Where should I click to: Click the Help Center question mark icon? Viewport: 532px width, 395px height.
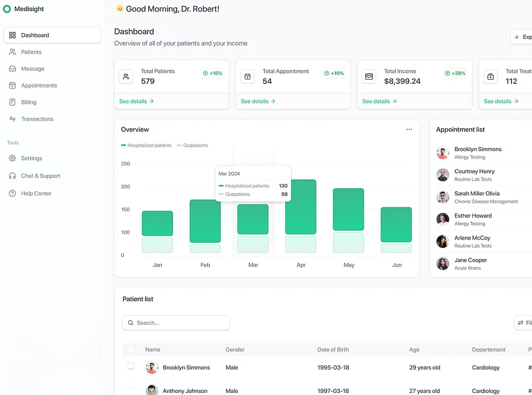pyautogui.click(x=13, y=193)
